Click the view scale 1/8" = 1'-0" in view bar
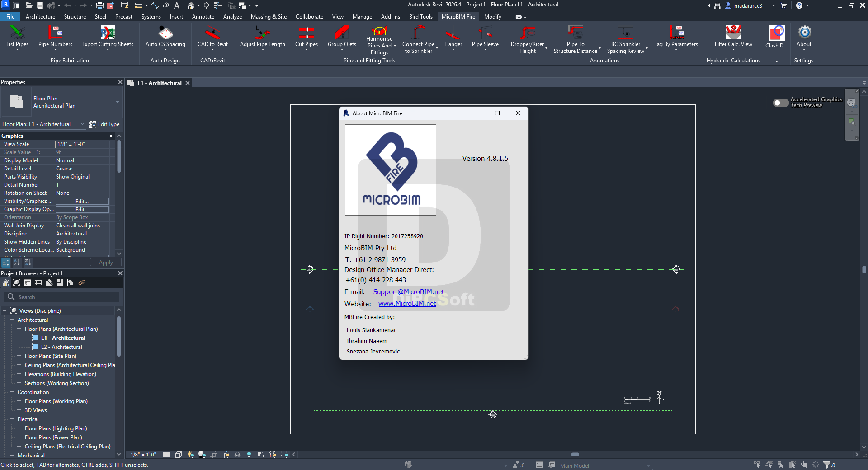Image resolution: width=868 pixels, height=470 pixels. [143, 455]
